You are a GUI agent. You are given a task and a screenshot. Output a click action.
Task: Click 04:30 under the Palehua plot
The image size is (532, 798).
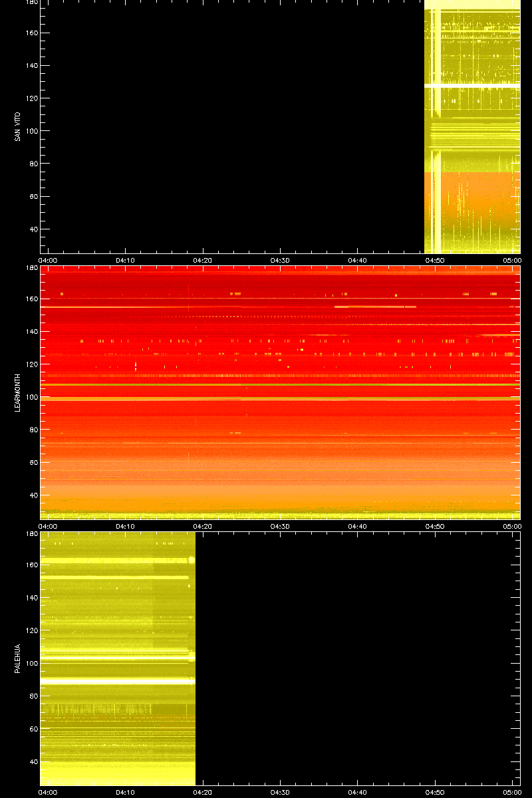click(x=280, y=792)
